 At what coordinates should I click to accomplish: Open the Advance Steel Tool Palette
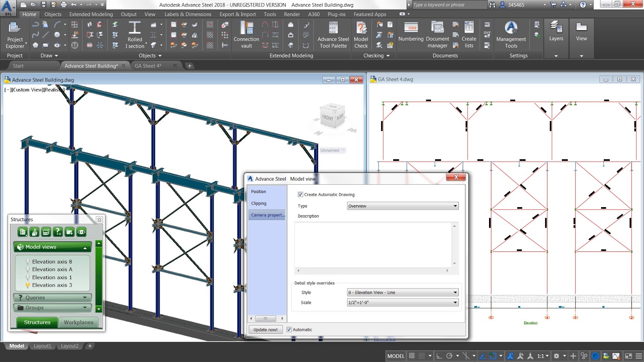(332, 34)
